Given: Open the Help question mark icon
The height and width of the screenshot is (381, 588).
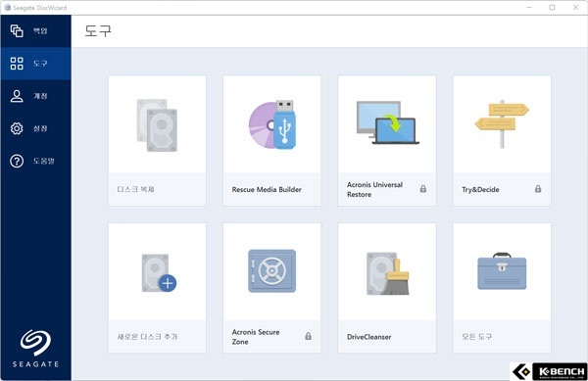Looking at the screenshot, I should [x=17, y=161].
